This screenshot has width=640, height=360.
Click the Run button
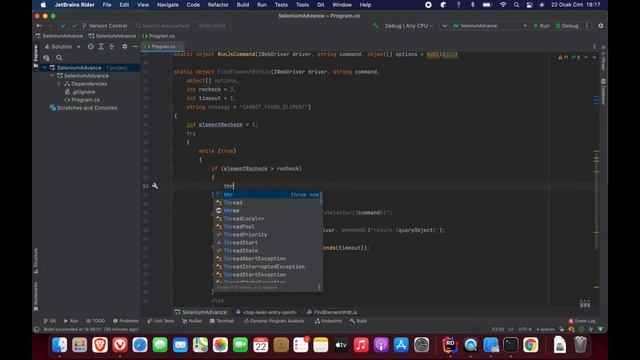pyautogui.click(x=541, y=26)
